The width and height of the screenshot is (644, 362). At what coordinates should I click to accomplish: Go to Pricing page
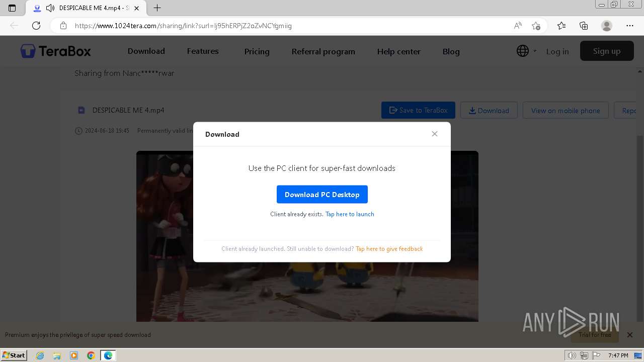coord(257,51)
